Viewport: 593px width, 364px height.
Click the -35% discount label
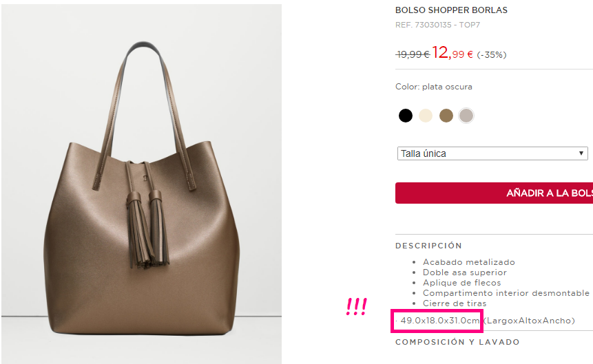pyautogui.click(x=491, y=55)
